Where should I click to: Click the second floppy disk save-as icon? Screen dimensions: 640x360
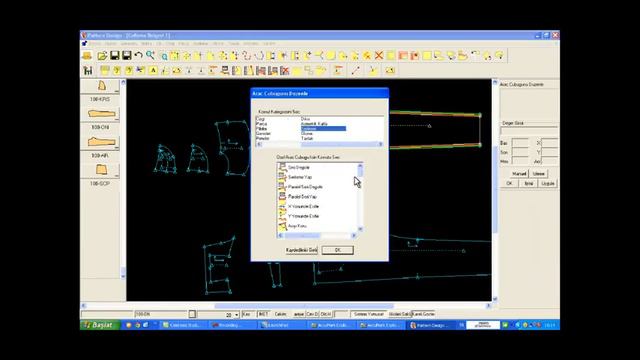click(127, 56)
